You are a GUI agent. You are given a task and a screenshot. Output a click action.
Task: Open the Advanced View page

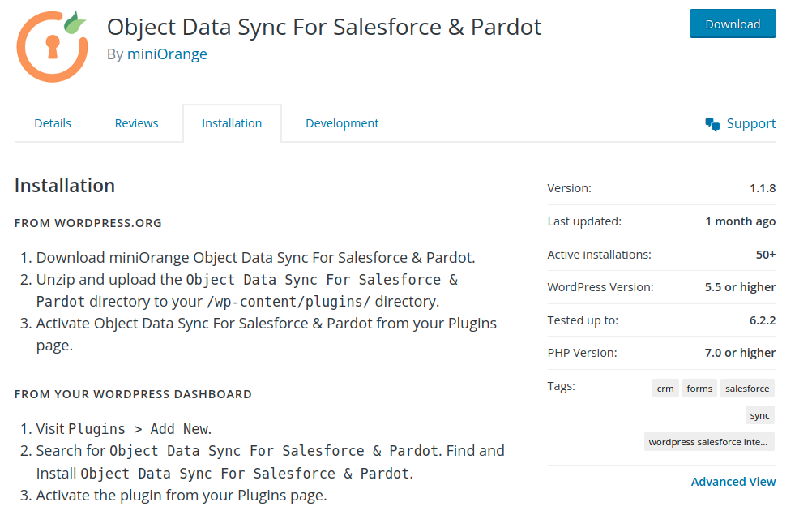click(733, 481)
